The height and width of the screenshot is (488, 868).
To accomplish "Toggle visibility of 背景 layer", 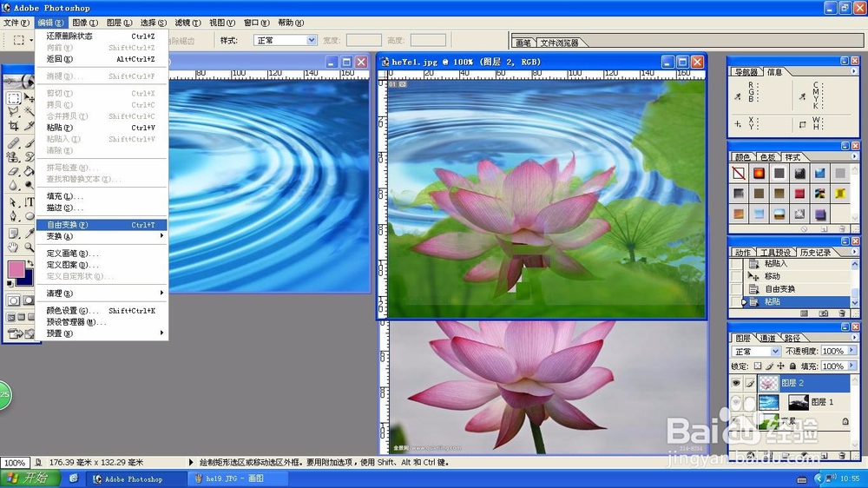I will point(736,421).
